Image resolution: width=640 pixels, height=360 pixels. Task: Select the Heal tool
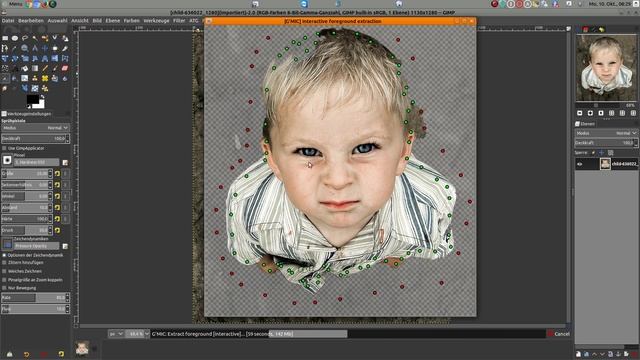[45, 78]
